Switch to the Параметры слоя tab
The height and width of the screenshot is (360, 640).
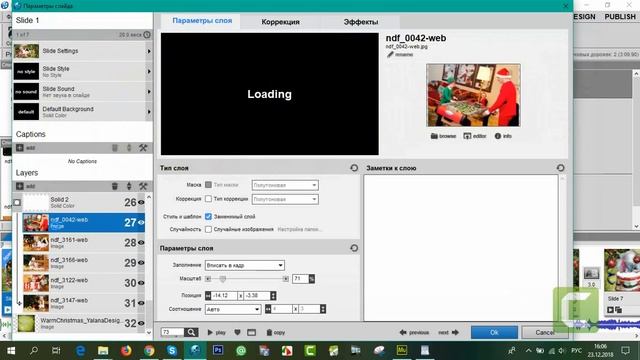202,20
